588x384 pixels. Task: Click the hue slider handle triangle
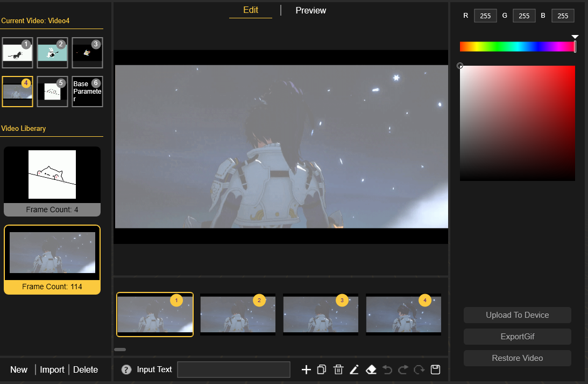tap(575, 37)
